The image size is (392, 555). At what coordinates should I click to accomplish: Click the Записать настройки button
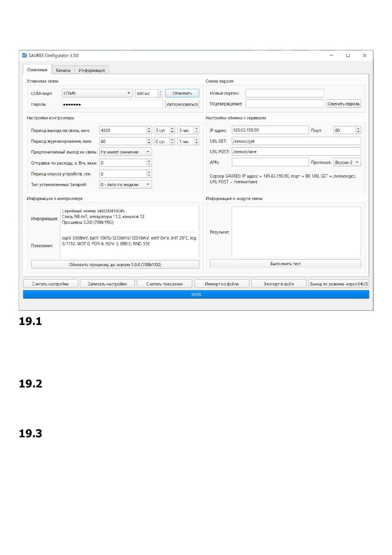tap(107, 284)
